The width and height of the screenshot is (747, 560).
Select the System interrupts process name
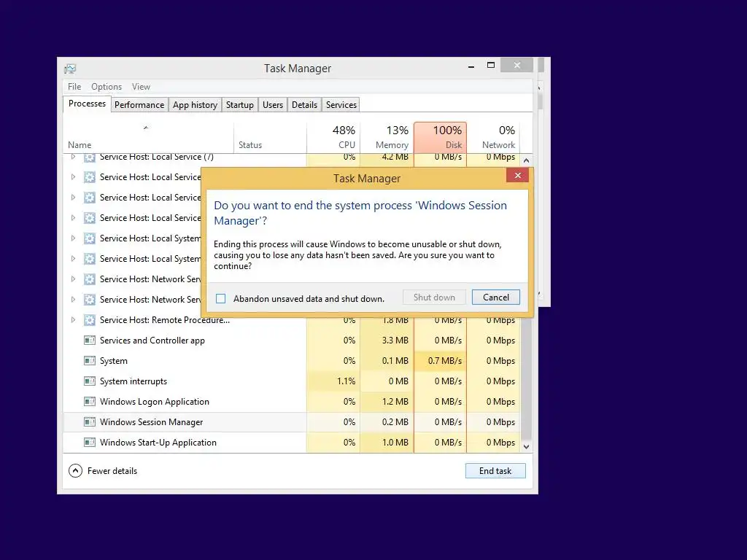coord(133,381)
